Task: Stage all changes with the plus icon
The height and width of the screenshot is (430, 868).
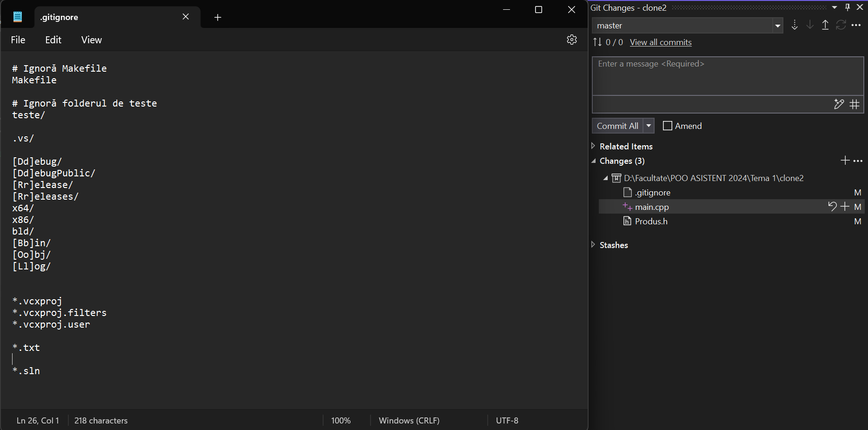Action: click(845, 160)
